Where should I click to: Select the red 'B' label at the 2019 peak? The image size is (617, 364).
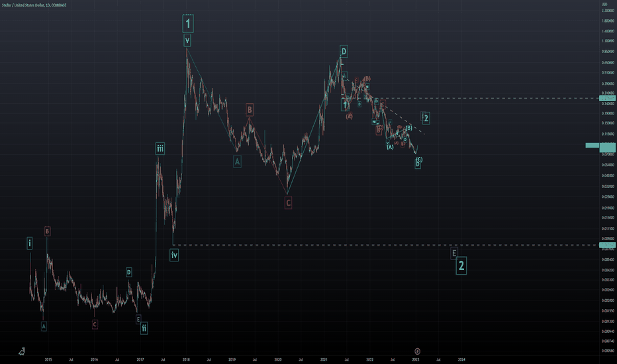pyautogui.click(x=250, y=110)
